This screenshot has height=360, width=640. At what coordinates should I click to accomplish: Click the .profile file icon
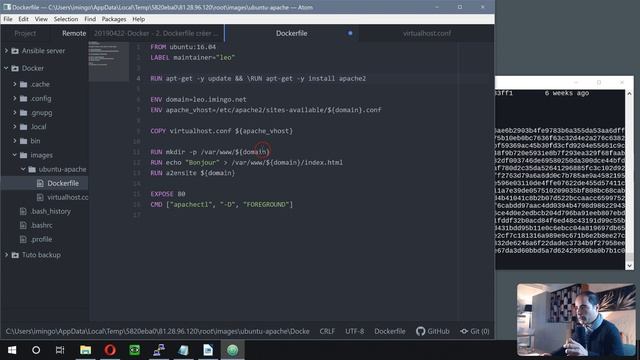(23, 240)
